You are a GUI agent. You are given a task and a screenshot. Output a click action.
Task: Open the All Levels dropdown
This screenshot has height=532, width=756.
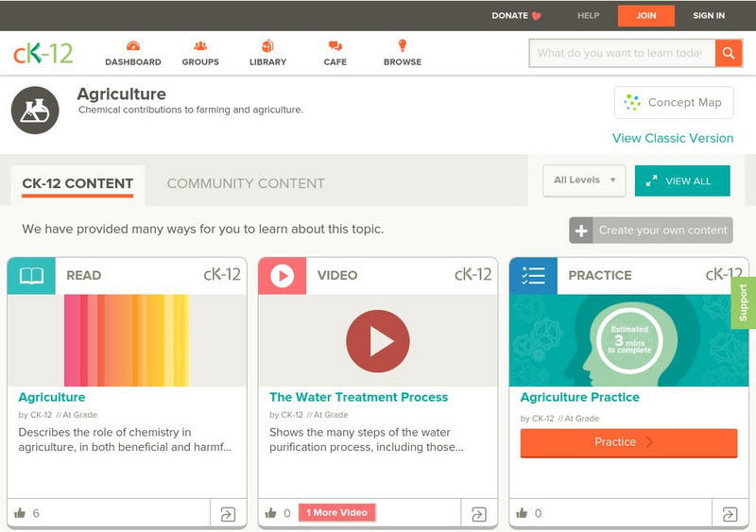point(584,180)
